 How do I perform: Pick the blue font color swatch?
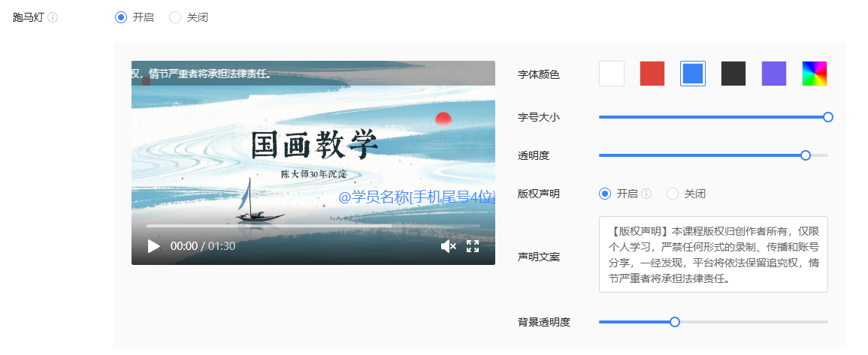click(693, 74)
